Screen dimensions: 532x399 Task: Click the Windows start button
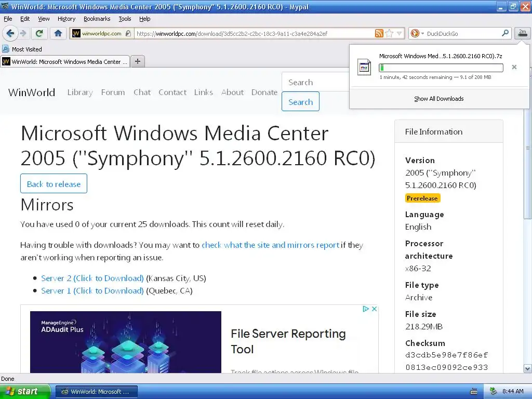(25, 392)
